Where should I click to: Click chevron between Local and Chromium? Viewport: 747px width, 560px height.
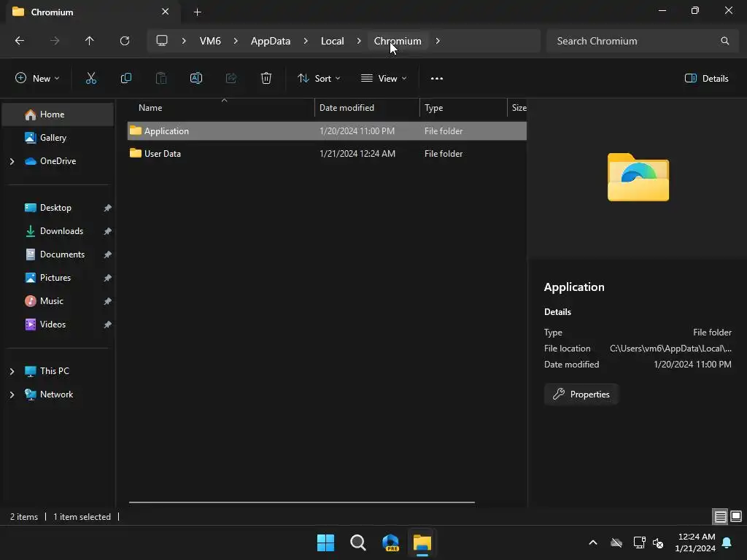point(359,41)
